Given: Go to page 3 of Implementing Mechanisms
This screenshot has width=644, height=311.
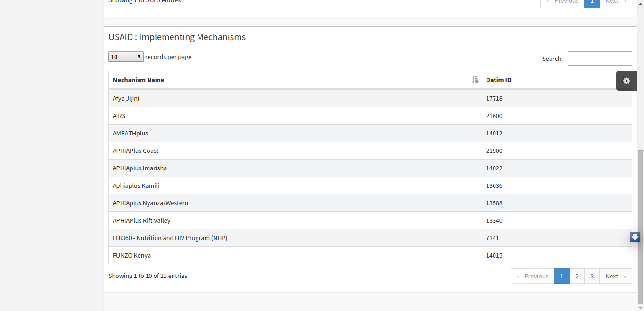Looking at the screenshot, I should pyautogui.click(x=592, y=276).
